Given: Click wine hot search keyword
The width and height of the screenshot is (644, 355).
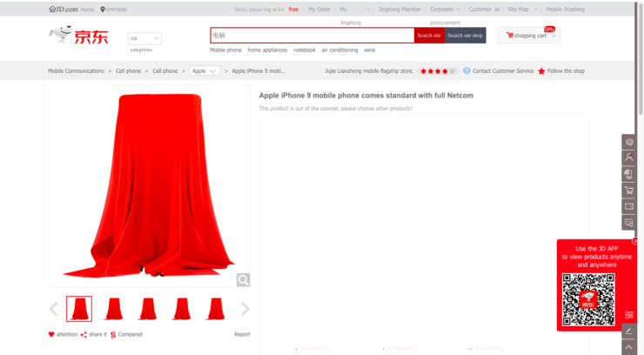Looking at the screenshot, I should [x=369, y=50].
